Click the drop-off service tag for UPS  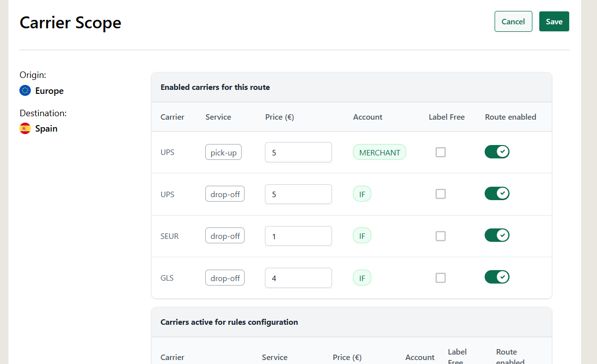[x=225, y=194]
